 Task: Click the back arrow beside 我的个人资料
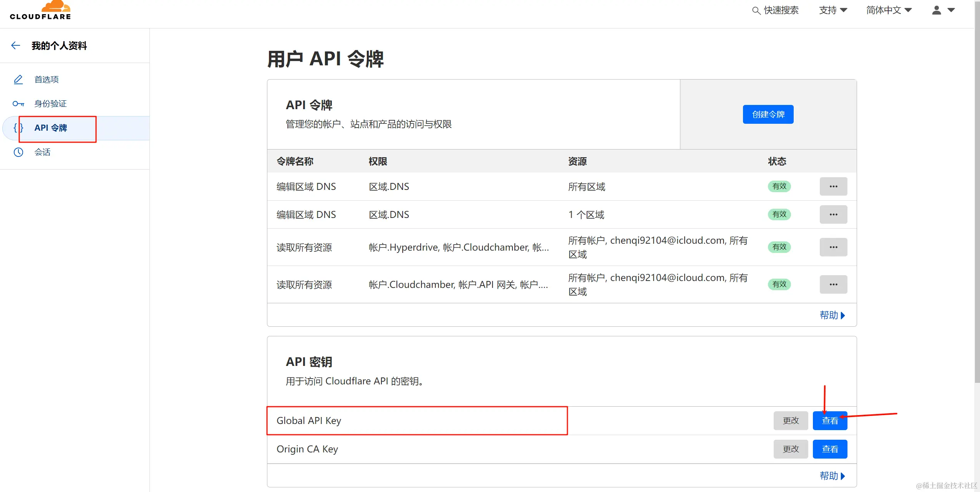(x=15, y=46)
